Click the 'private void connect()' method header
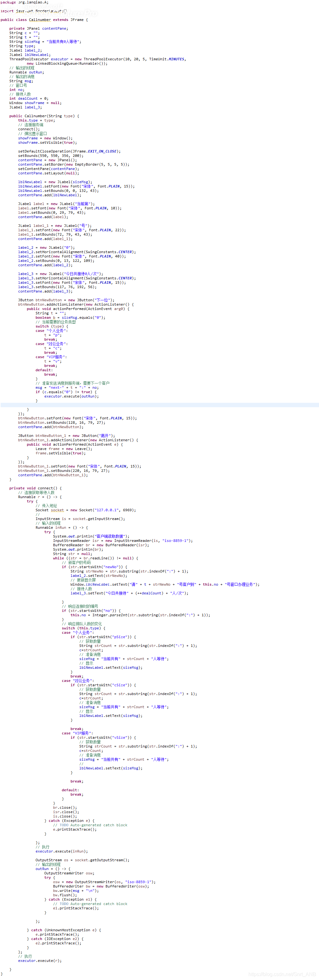 coord(35,488)
